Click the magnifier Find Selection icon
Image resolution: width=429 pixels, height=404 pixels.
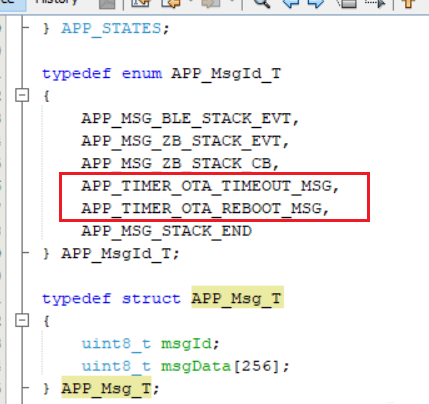pyautogui.click(x=262, y=3)
